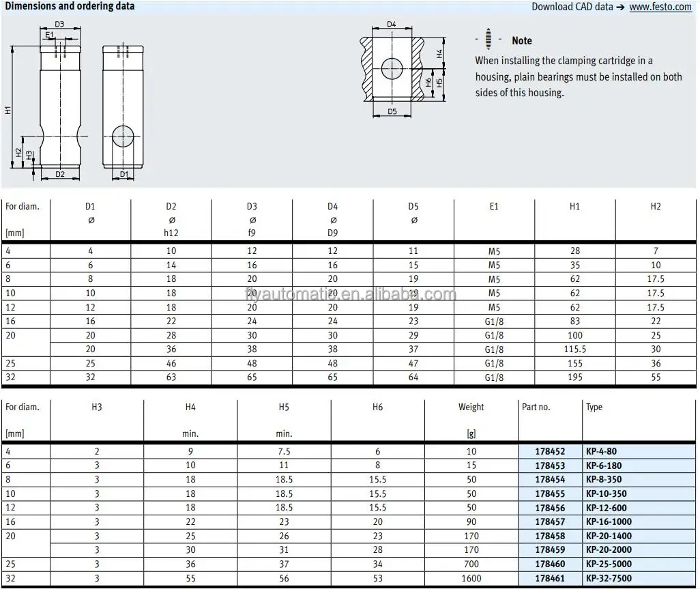
Task: Open the www.festo.com link
Action: (660, 7)
